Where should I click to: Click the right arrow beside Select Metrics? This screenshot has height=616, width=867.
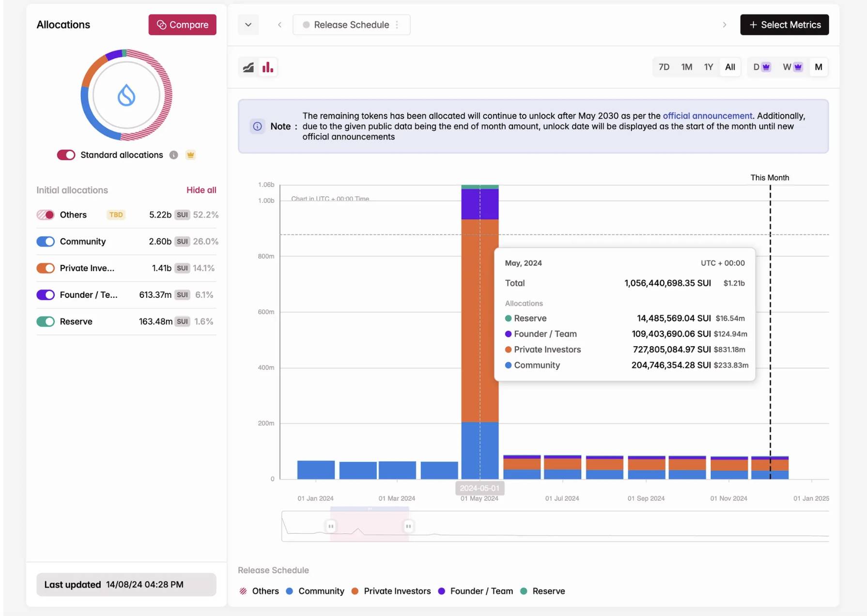[x=724, y=25]
